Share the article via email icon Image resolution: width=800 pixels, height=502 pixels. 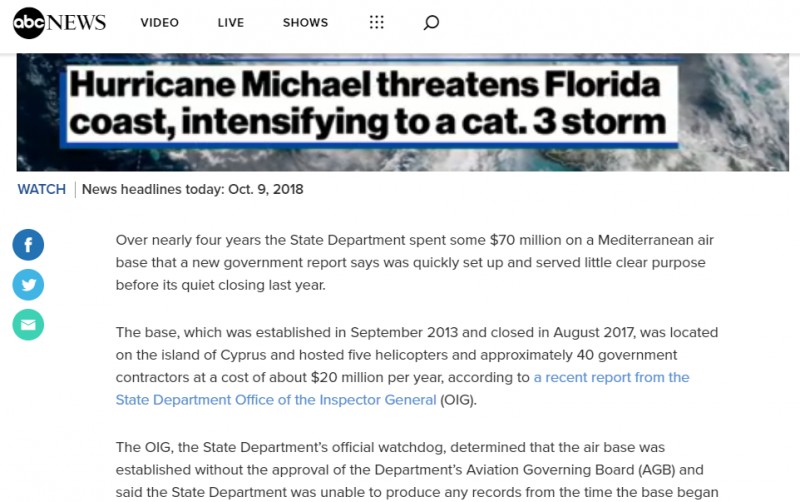coord(28,325)
